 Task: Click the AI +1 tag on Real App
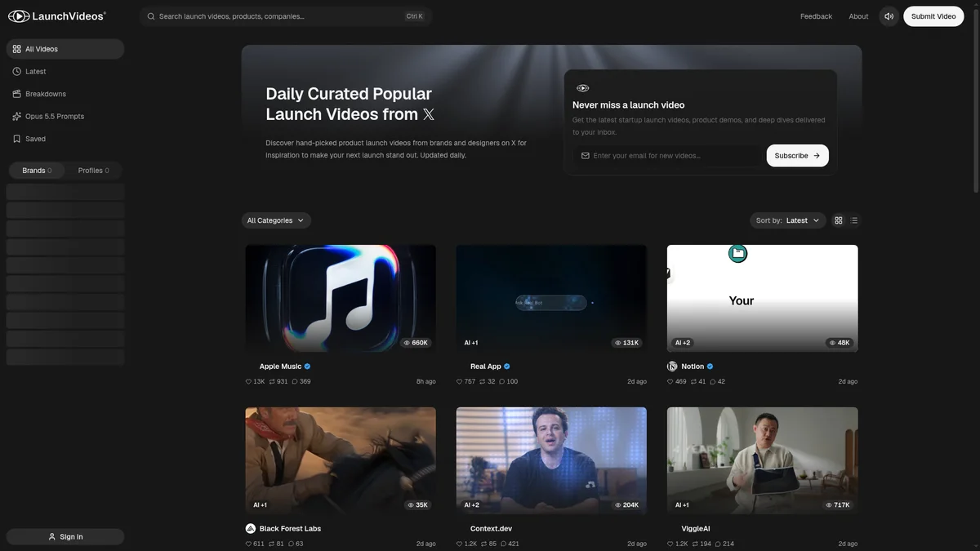(471, 343)
